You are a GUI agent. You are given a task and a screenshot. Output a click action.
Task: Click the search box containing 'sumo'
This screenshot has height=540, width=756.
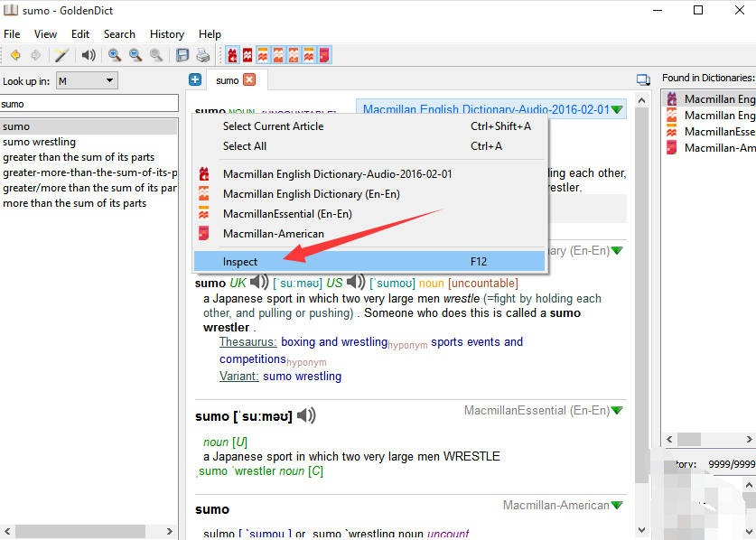[x=89, y=104]
